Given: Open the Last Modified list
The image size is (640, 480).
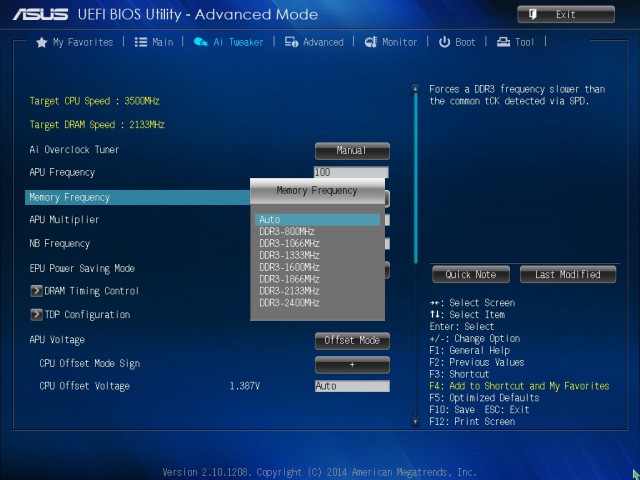Looking at the screenshot, I should click(568, 275).
